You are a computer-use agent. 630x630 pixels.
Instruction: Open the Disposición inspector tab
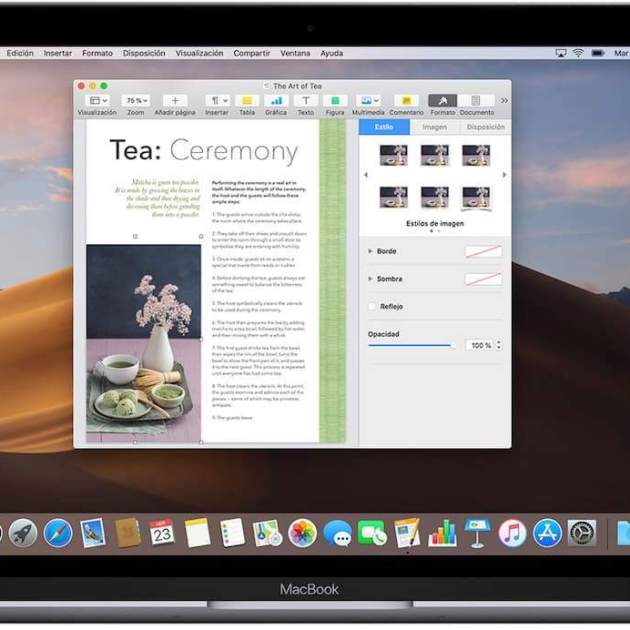(x=485, y=127)
